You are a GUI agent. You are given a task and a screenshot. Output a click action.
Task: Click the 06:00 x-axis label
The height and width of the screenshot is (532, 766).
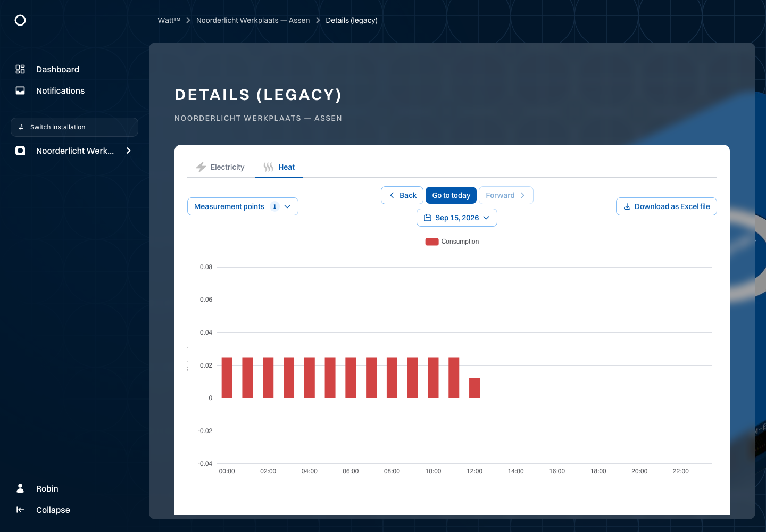pyautogui.click(x=351, y=471)
